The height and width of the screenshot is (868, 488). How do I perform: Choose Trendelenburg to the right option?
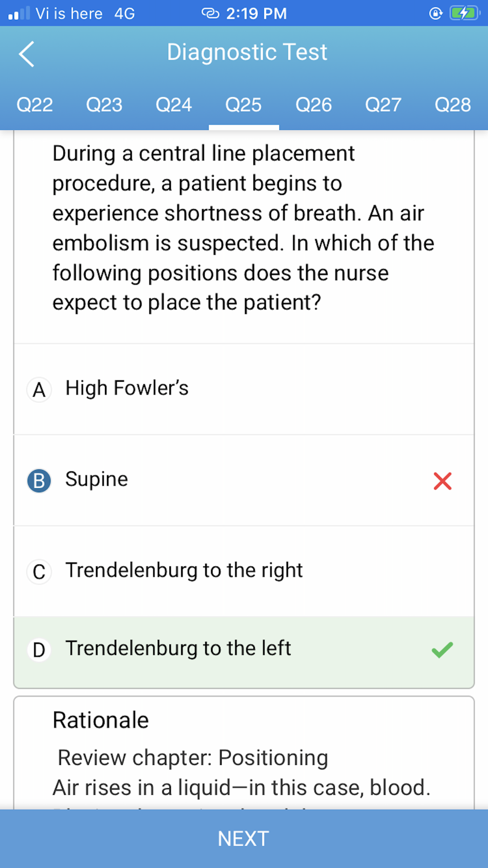point(244,571)
